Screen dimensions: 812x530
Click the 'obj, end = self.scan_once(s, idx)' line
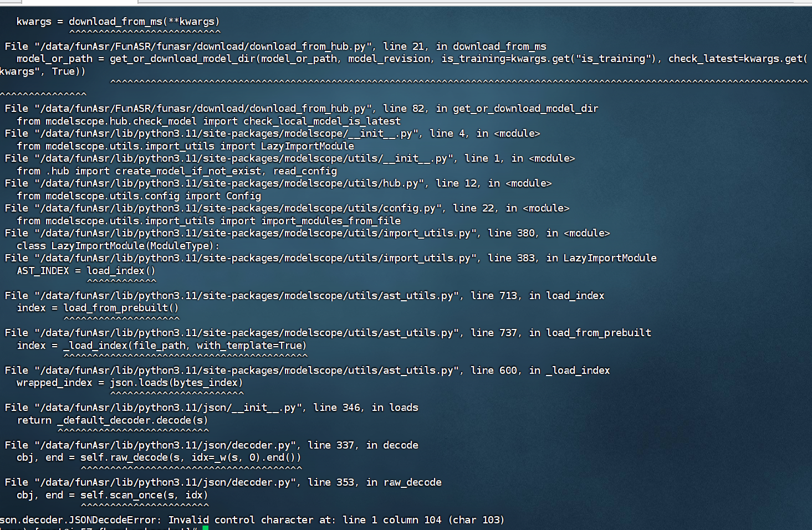point(113,495)
